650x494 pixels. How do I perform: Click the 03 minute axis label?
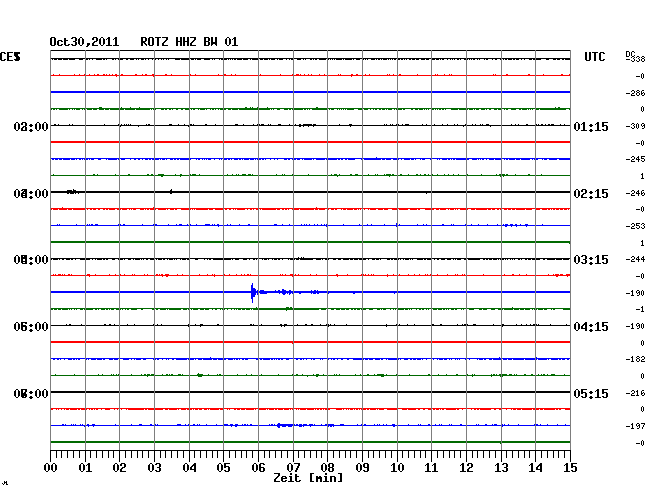tap(154, 468)
